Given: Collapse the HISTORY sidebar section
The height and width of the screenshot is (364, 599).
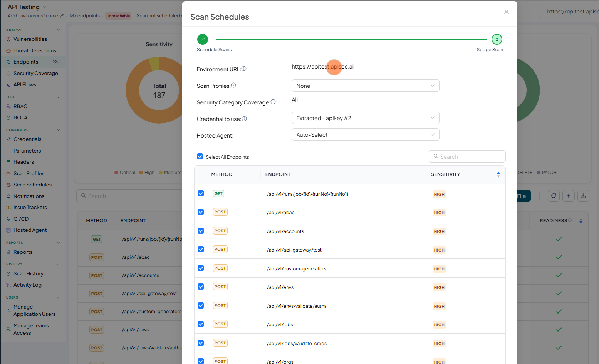Looking at the screenshot, I should 58,264.
